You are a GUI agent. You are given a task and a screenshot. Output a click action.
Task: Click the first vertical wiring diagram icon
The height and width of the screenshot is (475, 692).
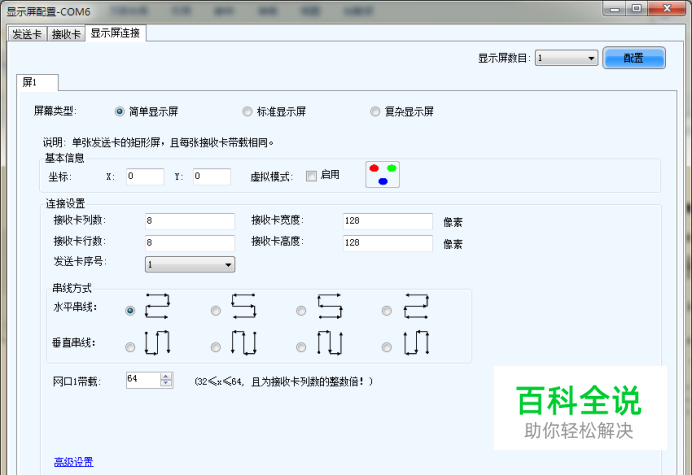click(x=157, y=342)
